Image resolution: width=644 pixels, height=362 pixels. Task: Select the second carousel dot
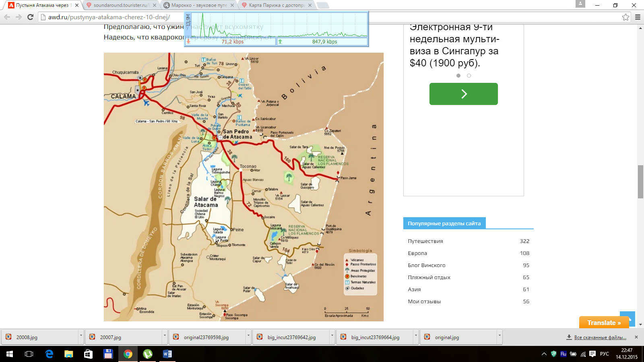point(469,76)
